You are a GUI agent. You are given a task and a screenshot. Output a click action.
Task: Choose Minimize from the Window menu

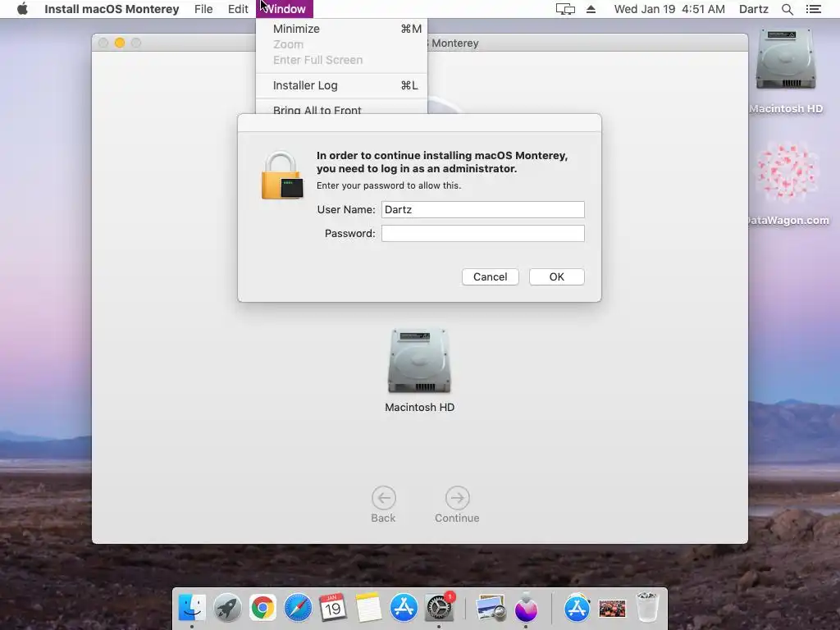(x=342, y=29)
